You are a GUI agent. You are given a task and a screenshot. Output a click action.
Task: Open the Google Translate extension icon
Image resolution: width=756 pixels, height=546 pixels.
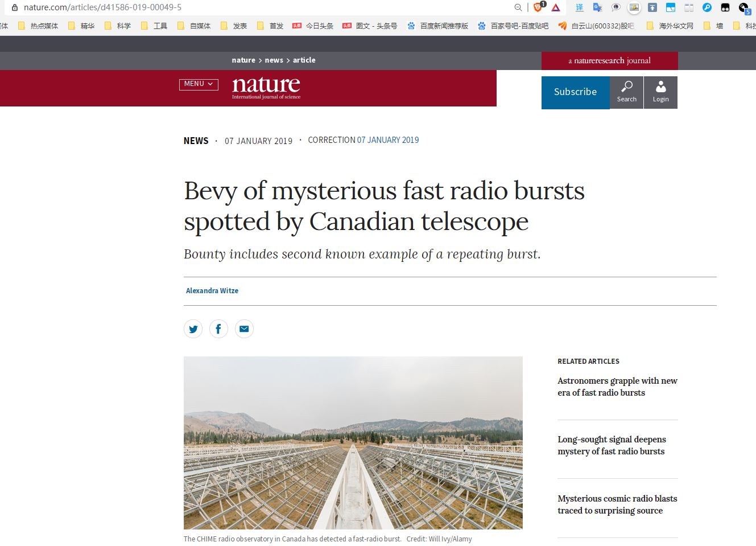pyautogui.click(x=597, y=7)
